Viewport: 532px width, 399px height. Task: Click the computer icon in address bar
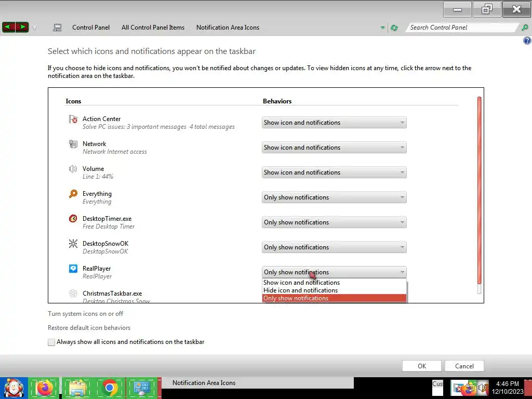(57, 28)
